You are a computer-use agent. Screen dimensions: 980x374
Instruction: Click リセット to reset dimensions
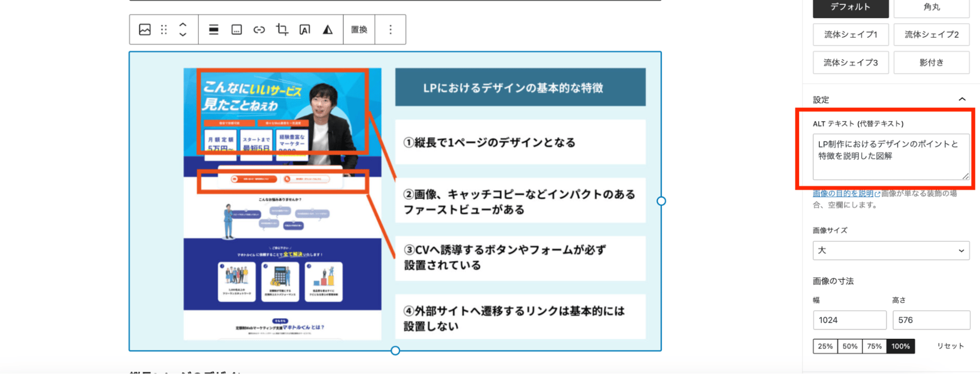pyautogui.click(x=950, y=346)
